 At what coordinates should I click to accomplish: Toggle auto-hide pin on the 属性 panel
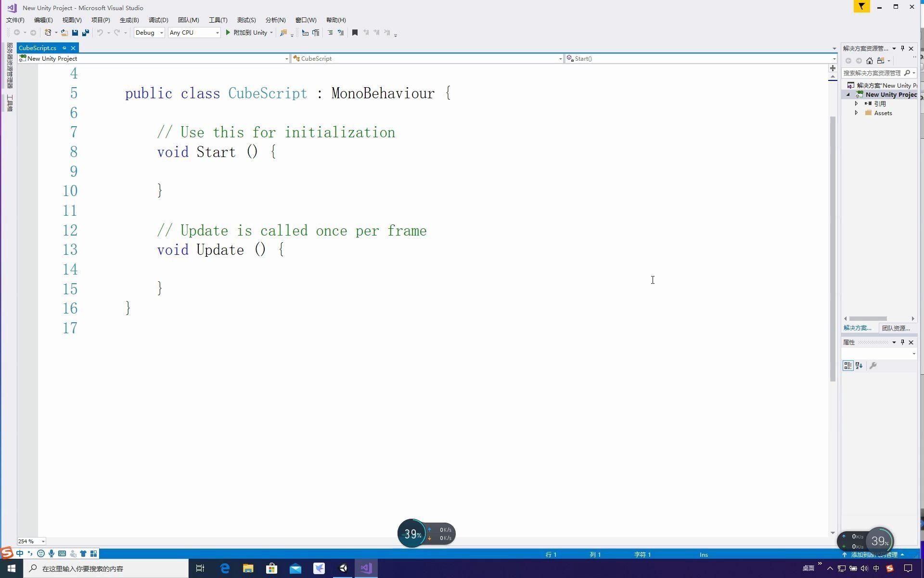tap(903, 342)
